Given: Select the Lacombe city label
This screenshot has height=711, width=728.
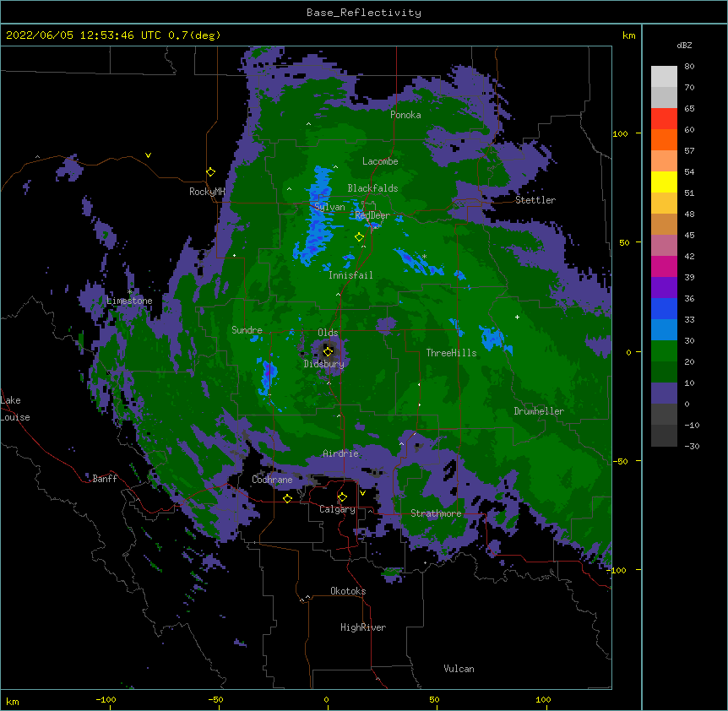Looking at the screenshot, I should 380,161.
